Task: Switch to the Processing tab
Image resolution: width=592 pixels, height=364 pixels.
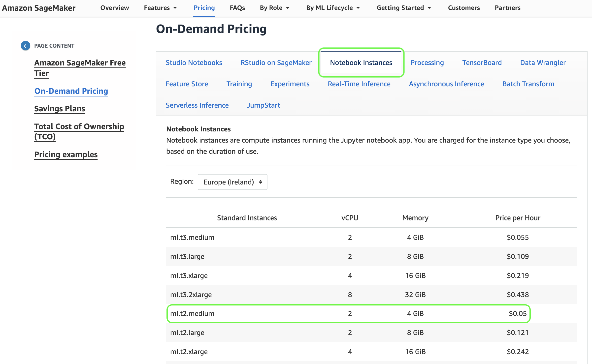Action: pos(427,62)
